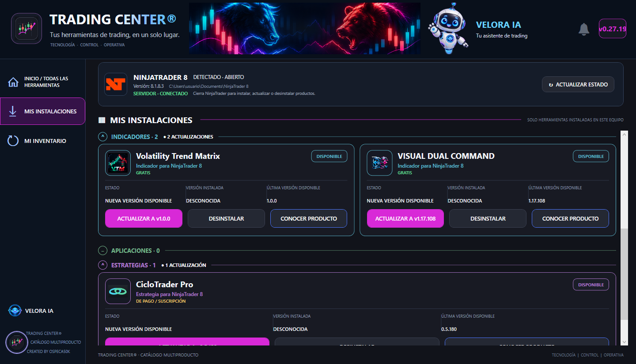This screenshot has width=636, height=364.
Task: Click the Visual Dual Command product icon
Action: (x=379, y=163)
